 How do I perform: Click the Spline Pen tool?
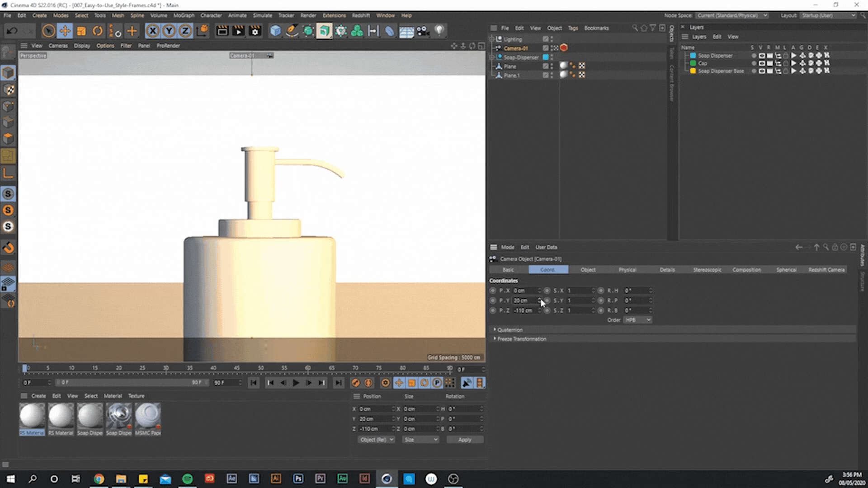292,31
